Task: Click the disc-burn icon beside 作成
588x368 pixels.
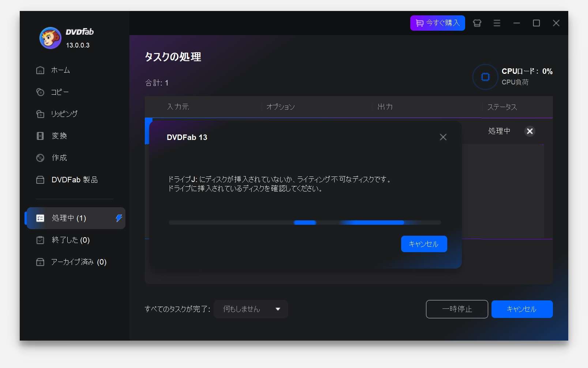Action: pos(40,158)
